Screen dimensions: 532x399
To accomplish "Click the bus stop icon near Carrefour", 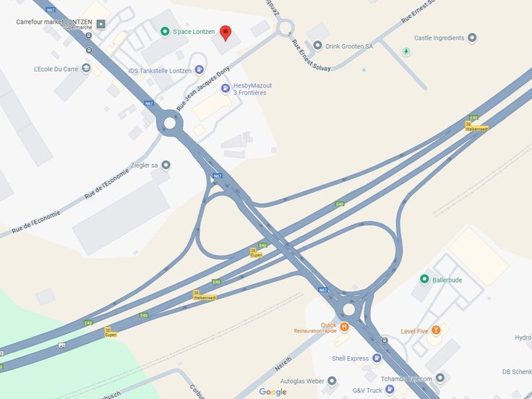I will click(89, 35).
